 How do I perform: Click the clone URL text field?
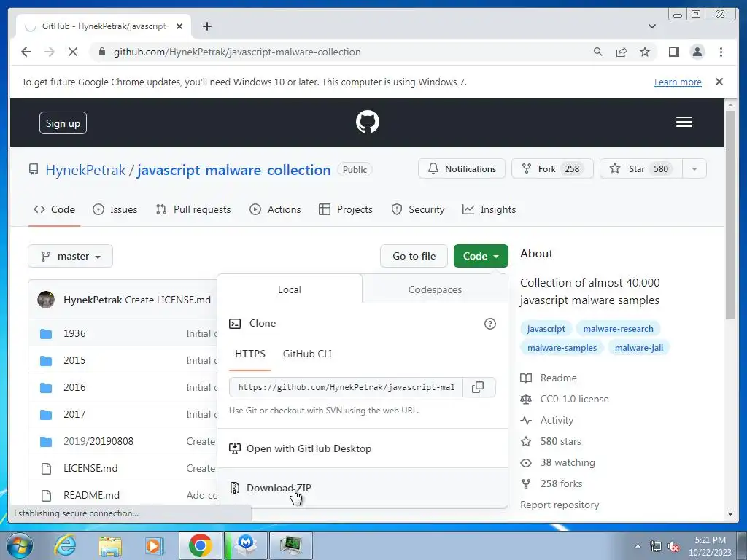(x=346, y=387)
